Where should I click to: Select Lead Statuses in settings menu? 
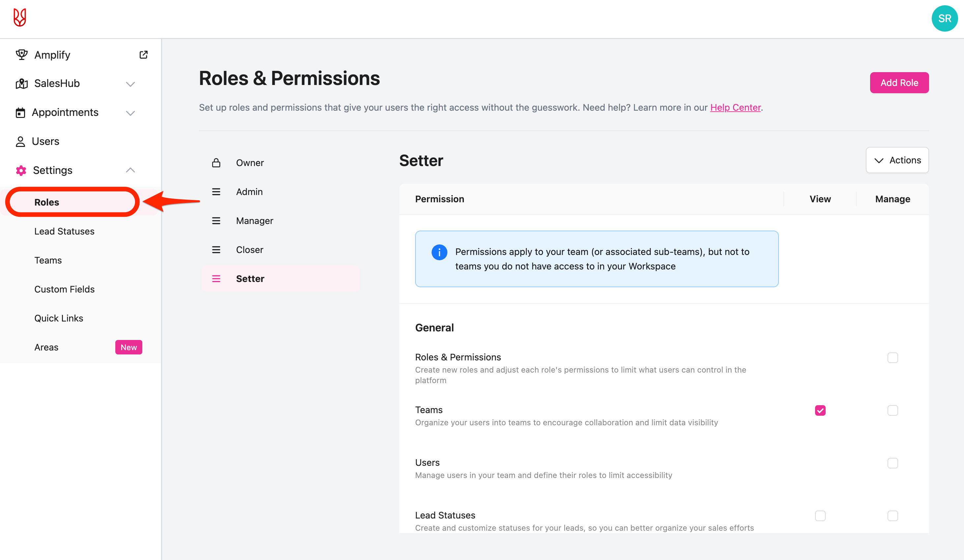(x=64, y=232)
